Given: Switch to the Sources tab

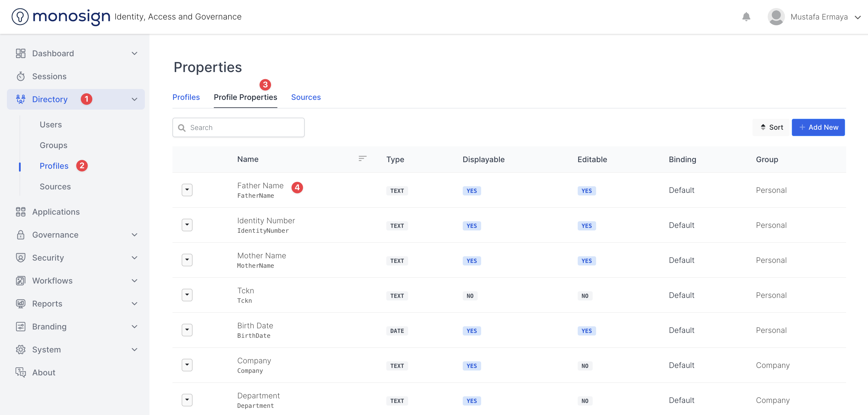Looking at the screenshot, I should (x=306, y=97).
